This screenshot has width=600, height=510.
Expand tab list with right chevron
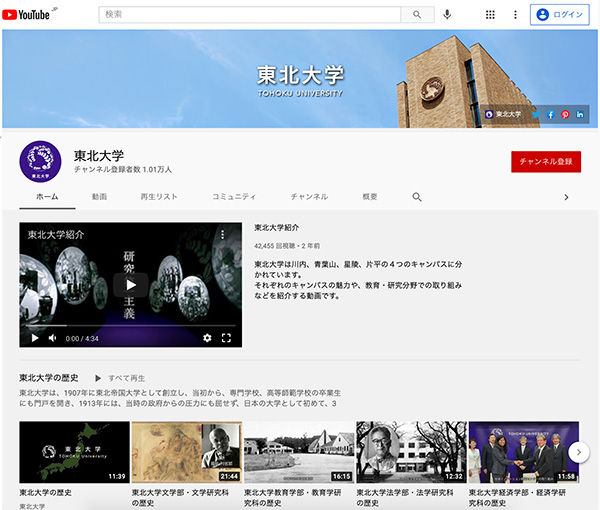(x=566, y=197)
